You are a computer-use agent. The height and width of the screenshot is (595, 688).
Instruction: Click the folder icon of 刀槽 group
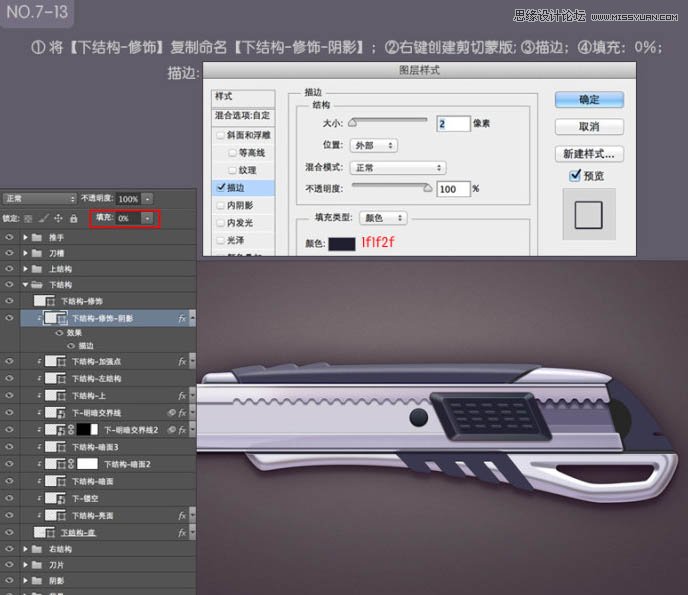coord(37,253)
